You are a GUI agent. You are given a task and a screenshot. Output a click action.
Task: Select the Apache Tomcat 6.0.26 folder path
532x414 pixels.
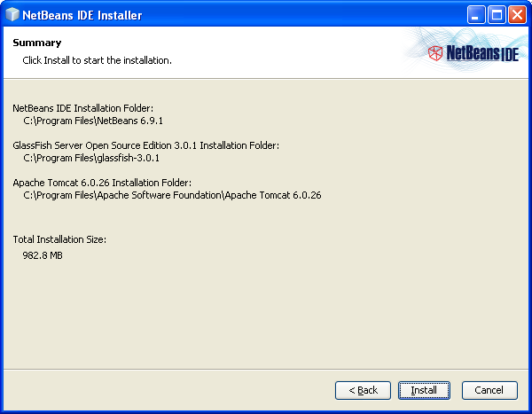(172, 195)
